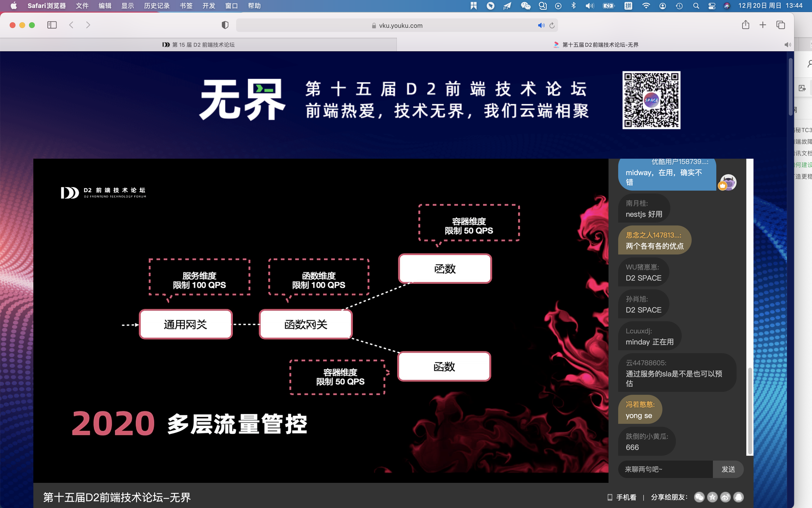The width and height of the screenshot is (812, 508).
Task: Toggle the Safari sidebar
Action: click(x=52, y=25)
